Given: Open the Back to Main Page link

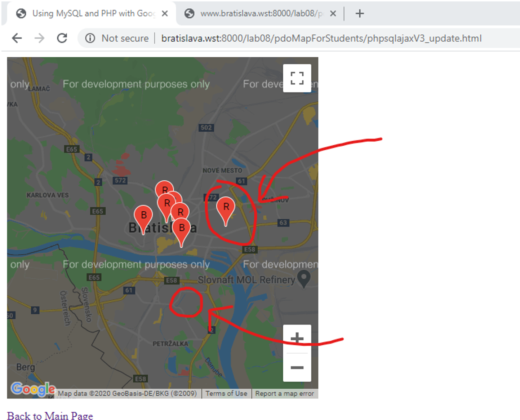Looking at the screenshot, I should tap(50, 416).
